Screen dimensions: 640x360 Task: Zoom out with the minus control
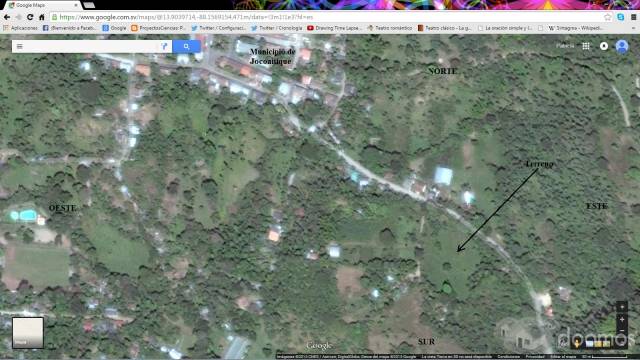(x=622, y=331)
